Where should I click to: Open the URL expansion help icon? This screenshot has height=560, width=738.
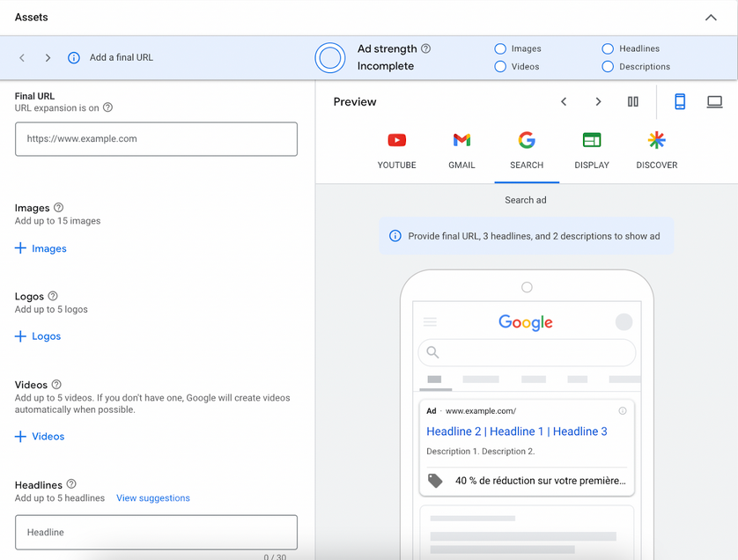(108, 108)
